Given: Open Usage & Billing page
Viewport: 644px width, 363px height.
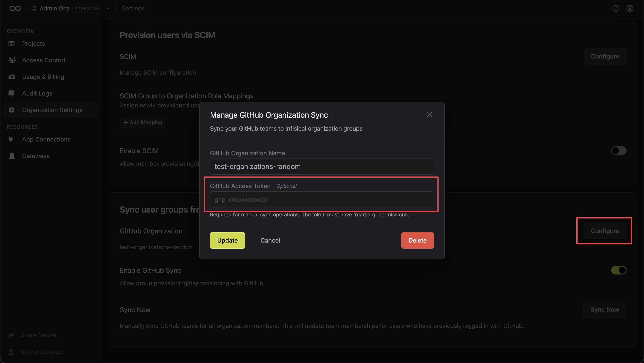Looking at the screenshot, I should 51,77.
